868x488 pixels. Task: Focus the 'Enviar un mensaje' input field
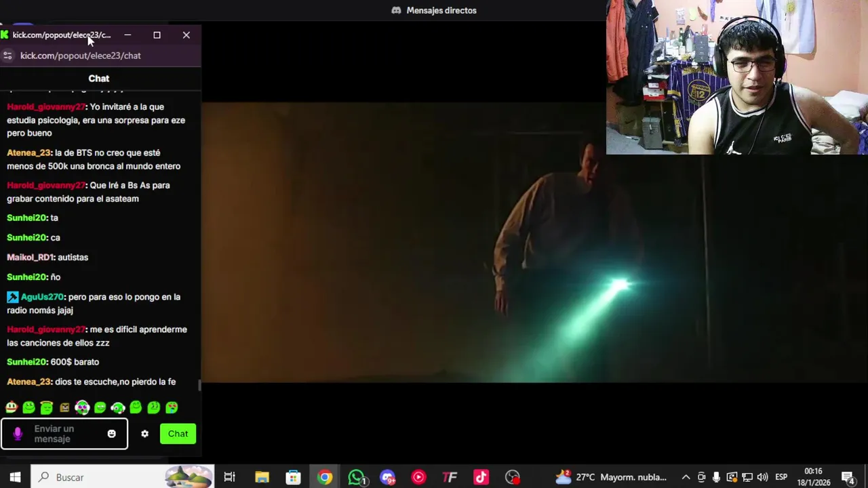(64, 434)
